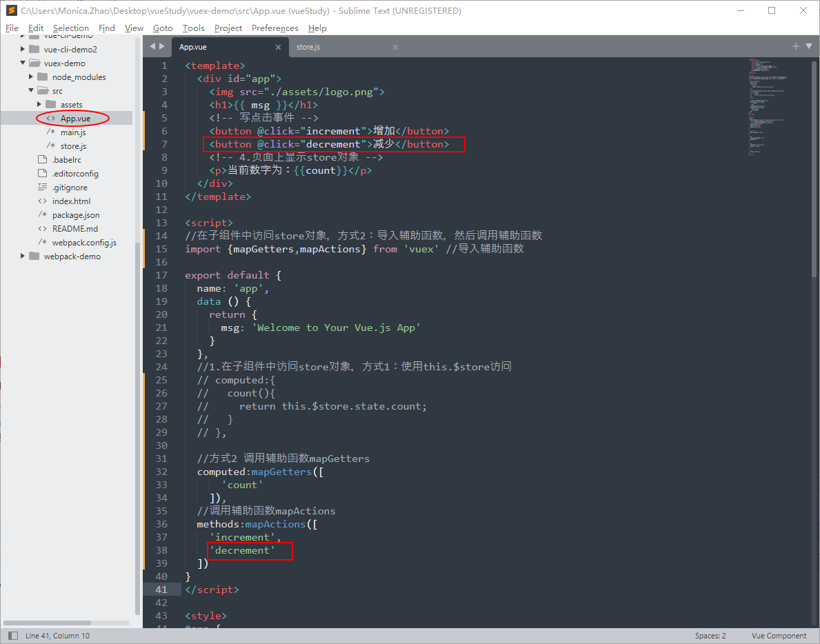Expand the vue-cli-demo2 folder
Image resolution: width=820 pixels, height=644 pixels.
tap(23, 49)
